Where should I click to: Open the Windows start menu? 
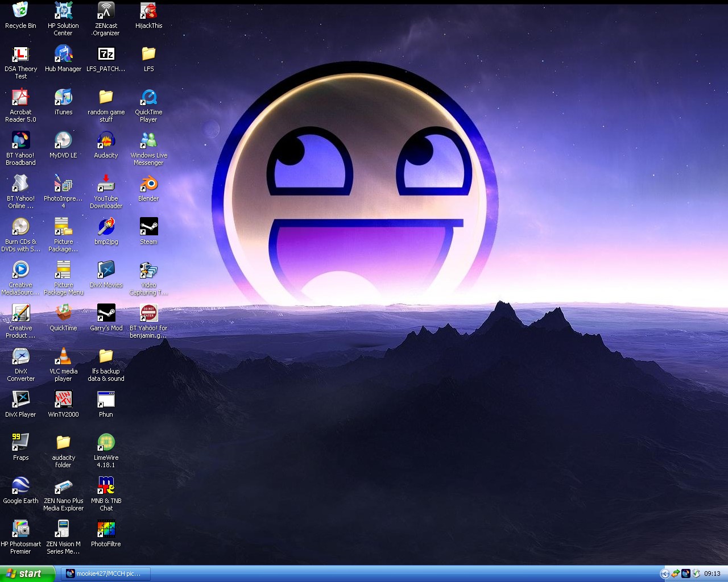point(27,573)
